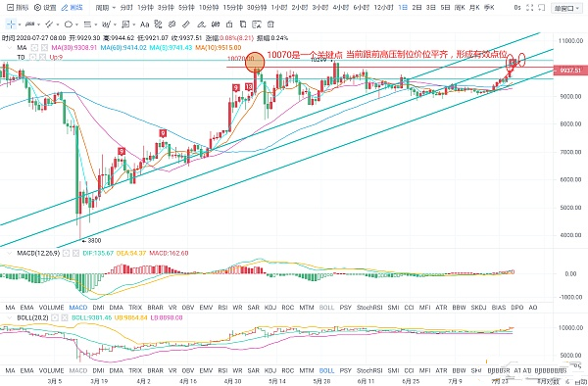Select the ellipse shape tool
This screenshot has width=588, height=386.
pyautogui.click(x=69, y=24)
